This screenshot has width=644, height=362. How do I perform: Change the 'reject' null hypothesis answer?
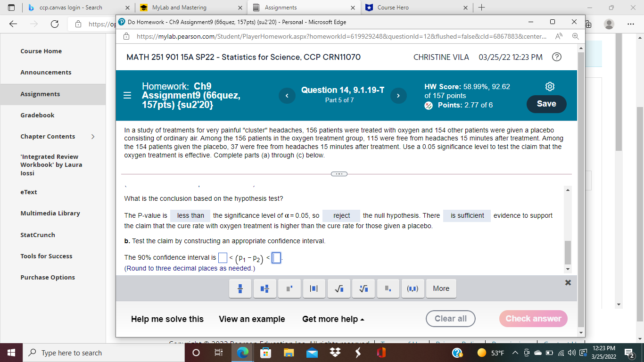(341, 215)
